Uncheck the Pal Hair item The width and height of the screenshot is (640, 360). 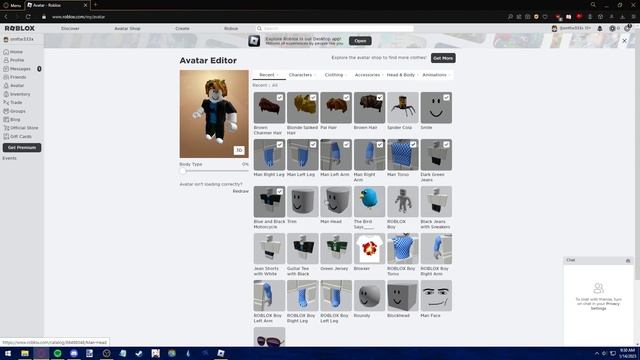347,98
